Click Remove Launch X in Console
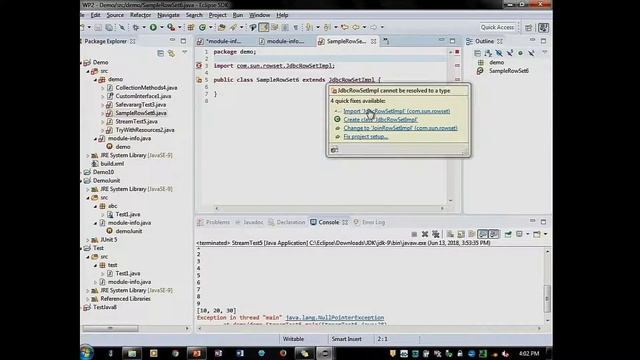This screenshot has height=360, width=640. [425, 234]
